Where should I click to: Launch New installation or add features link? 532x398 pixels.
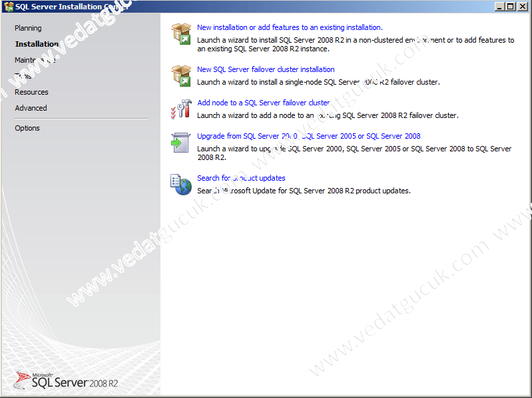click(x=290, y=27)
